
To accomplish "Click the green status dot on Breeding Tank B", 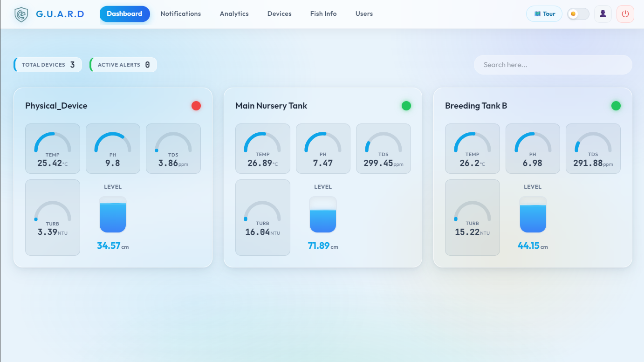I will coord(616,106).
